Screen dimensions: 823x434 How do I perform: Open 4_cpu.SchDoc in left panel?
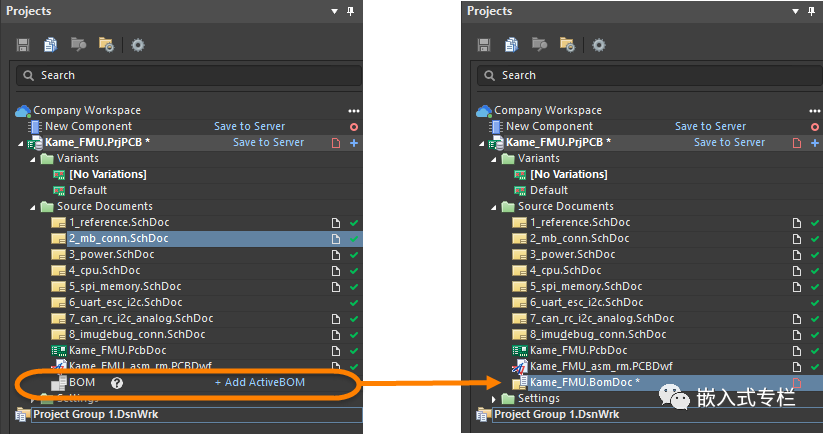click(104, 270)
